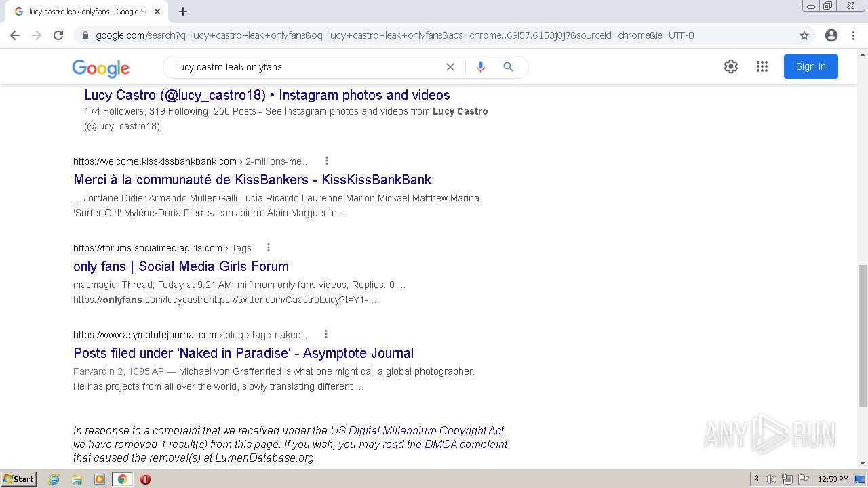Switch to the Chrome taskbar button

[x=122, y=479]
